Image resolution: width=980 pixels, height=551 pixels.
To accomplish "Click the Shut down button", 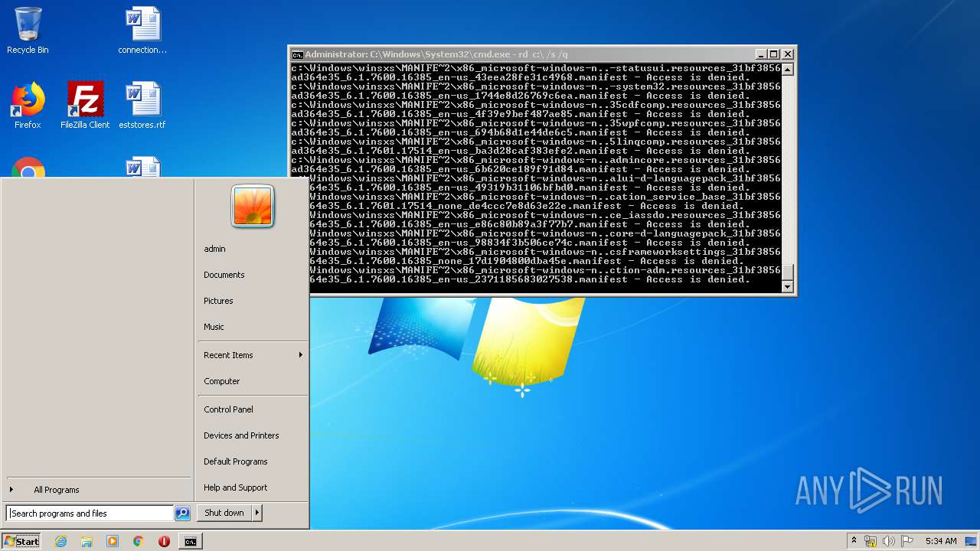I will (224, 513).
